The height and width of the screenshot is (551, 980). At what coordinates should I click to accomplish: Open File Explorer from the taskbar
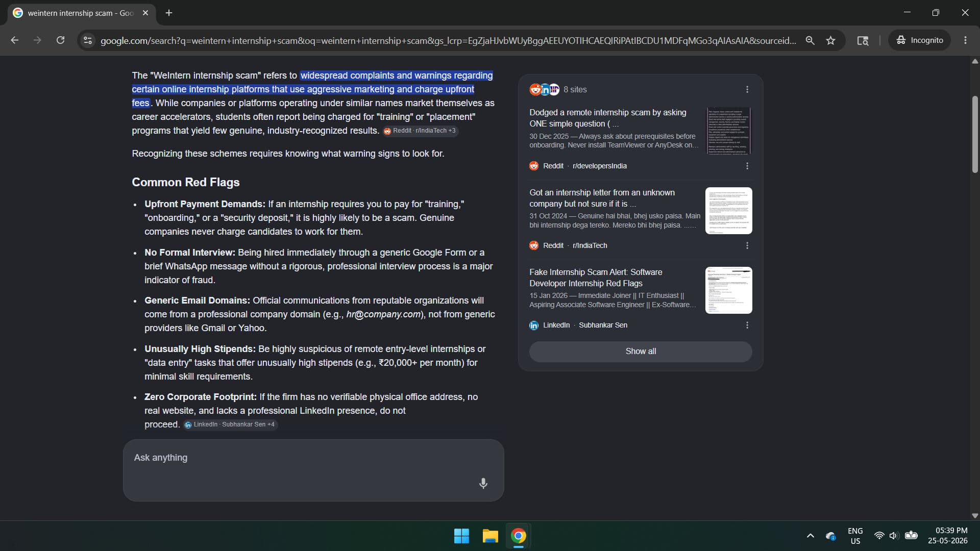point(490,536)
